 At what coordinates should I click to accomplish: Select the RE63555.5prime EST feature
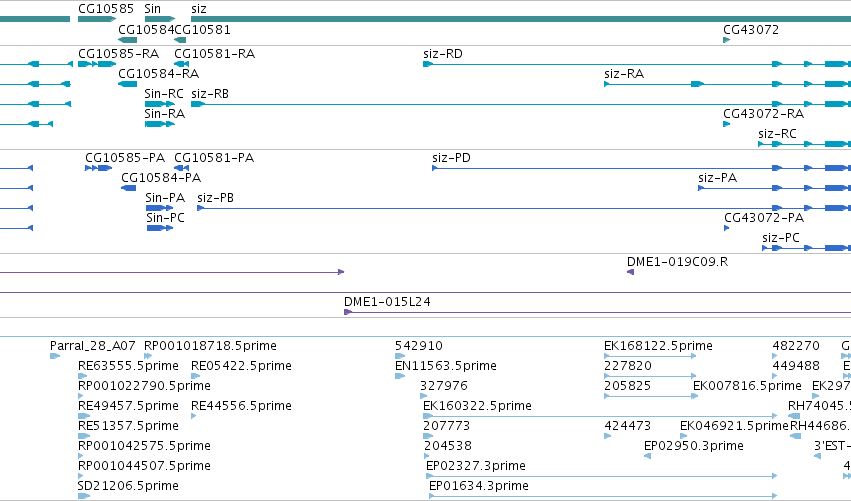click(83, 376)
